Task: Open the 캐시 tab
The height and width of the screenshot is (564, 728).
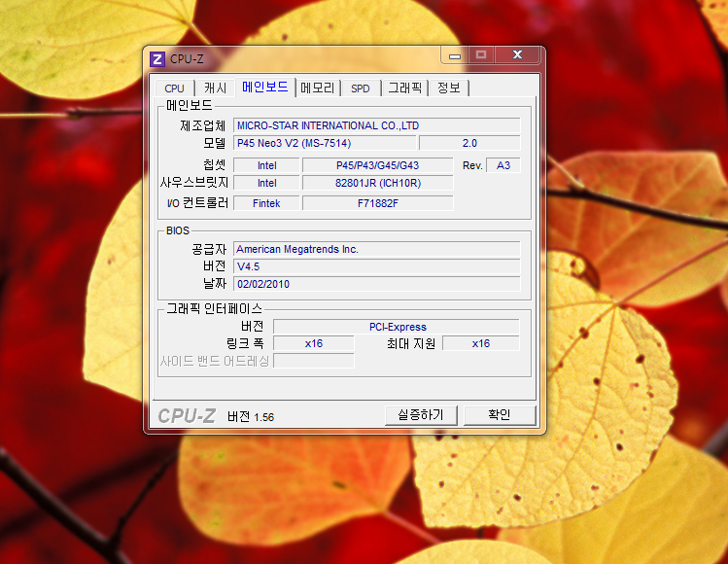Action: tap(215, 88)
